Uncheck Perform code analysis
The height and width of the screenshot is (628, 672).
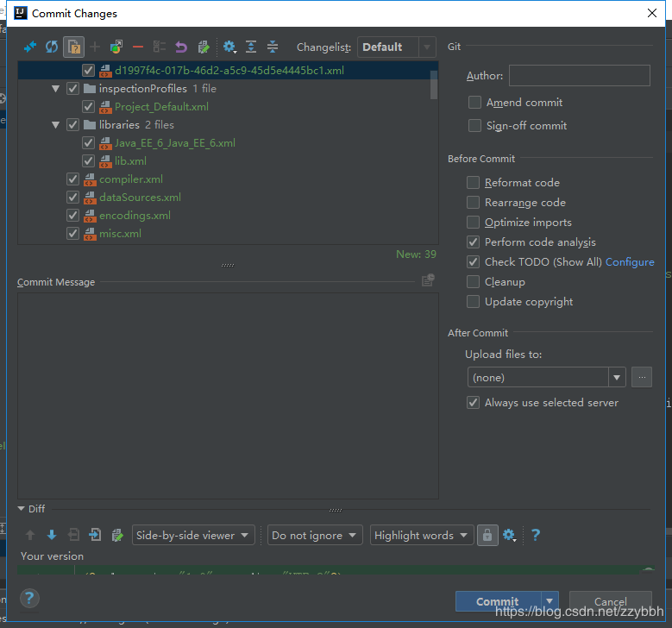point(473,242)
